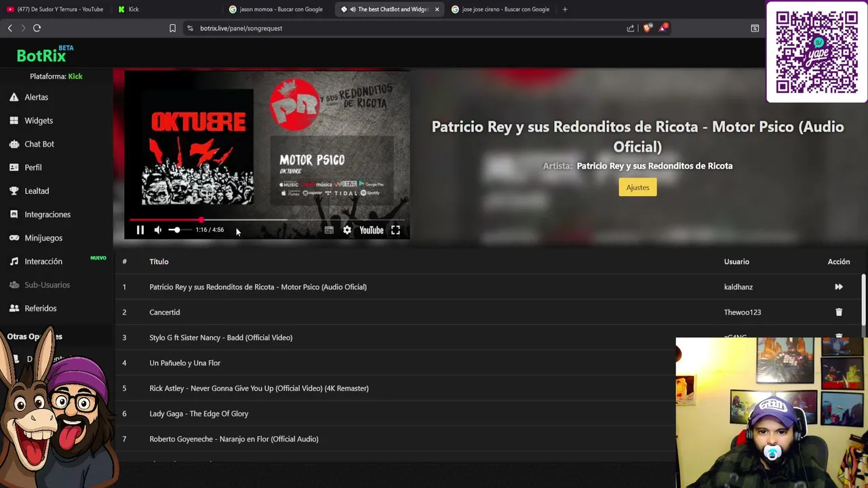
Task: Open Sub-Usuarios in the sidebar
Action: [x=47, y=285]
